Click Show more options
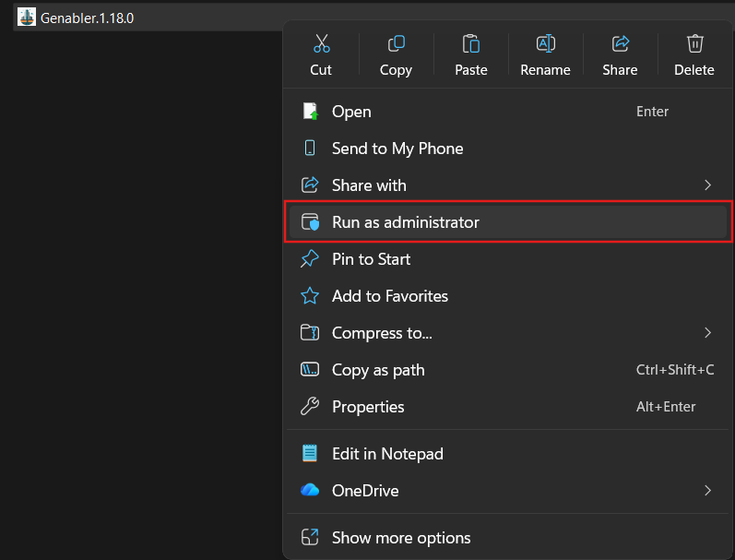 point(400,538)
